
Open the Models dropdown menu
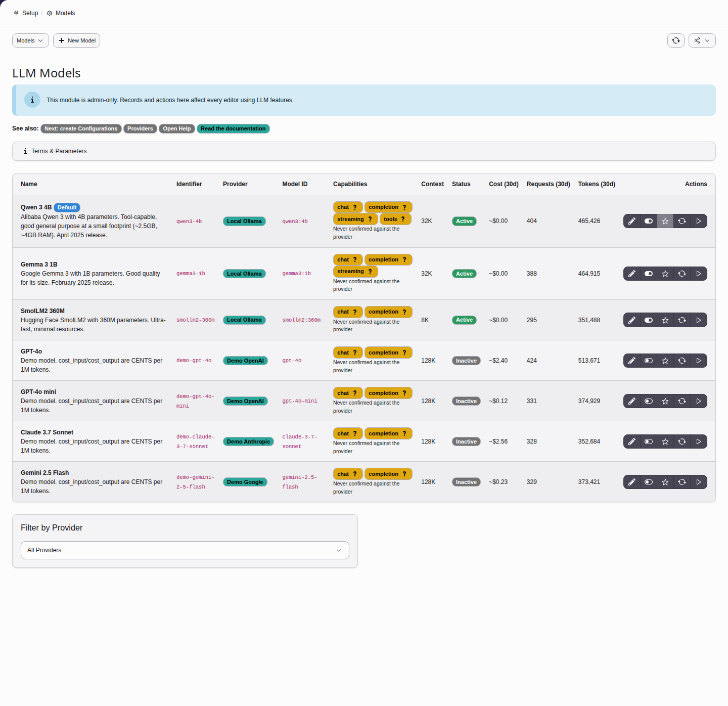point(30,40)
